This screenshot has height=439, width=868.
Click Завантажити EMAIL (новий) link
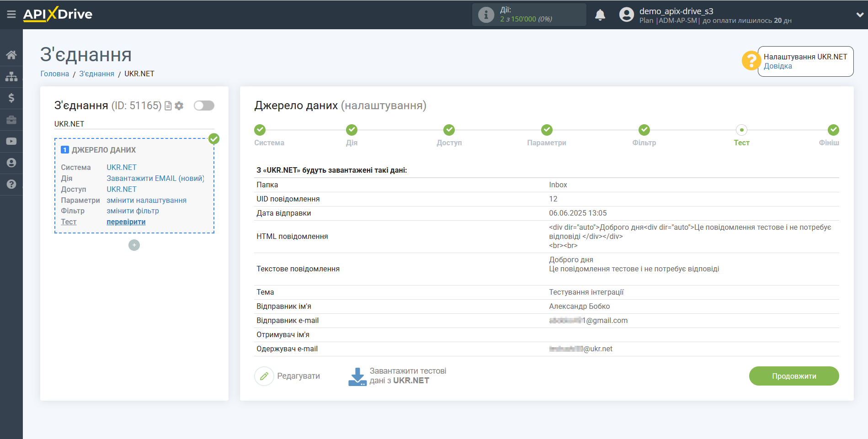coord(155,178)
